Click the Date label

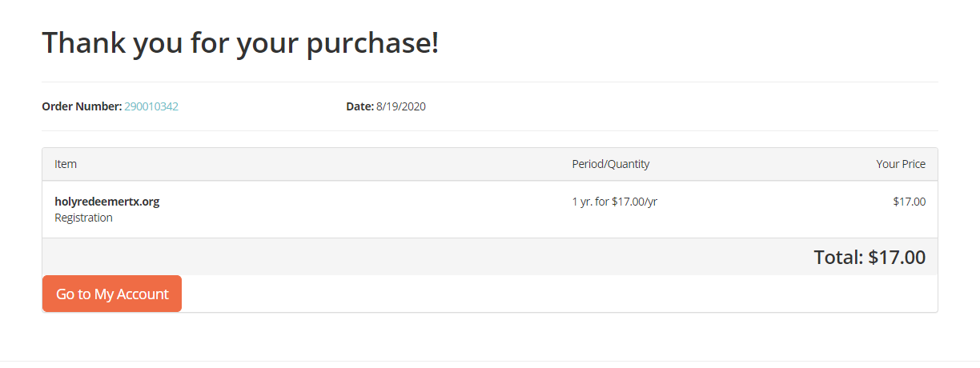359,106
